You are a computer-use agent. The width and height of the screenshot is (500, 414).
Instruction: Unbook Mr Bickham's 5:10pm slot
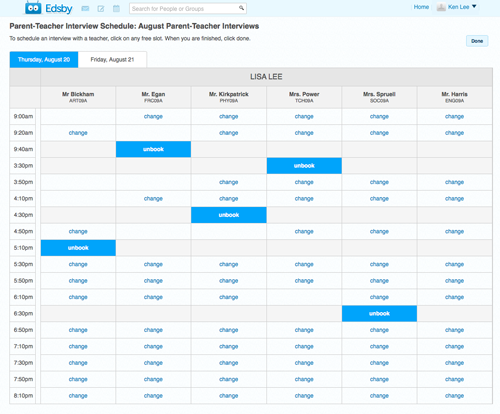click(78, 248)
